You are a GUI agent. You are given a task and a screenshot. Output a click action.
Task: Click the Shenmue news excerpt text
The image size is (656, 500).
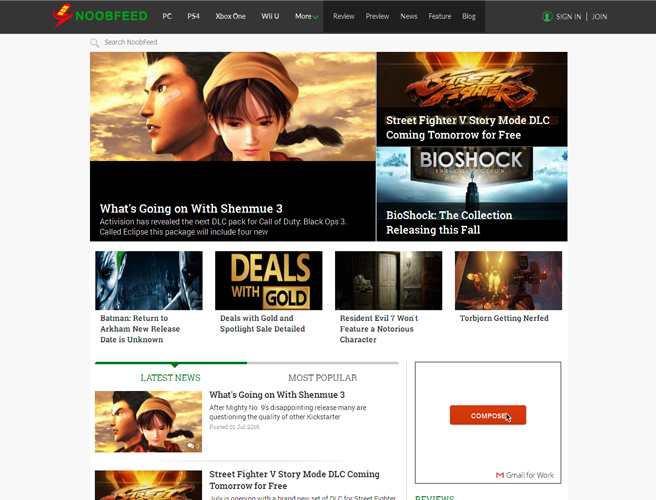click(x=288, y=412)
